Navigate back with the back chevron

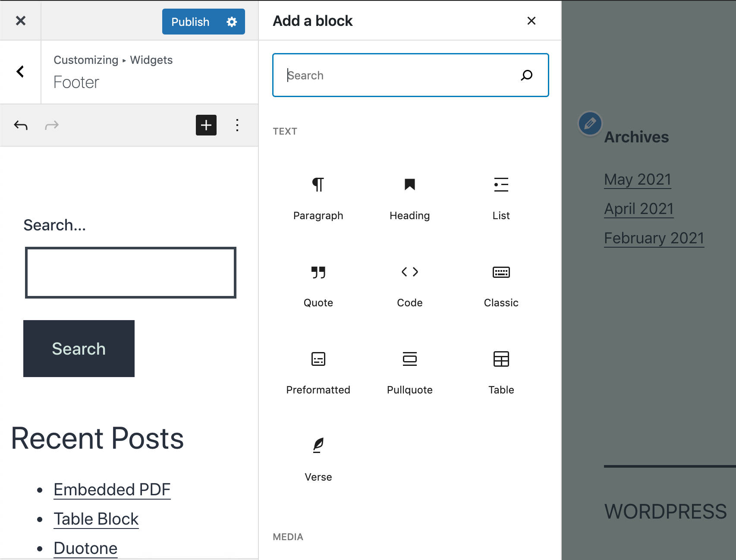click(x=20, y=72)
